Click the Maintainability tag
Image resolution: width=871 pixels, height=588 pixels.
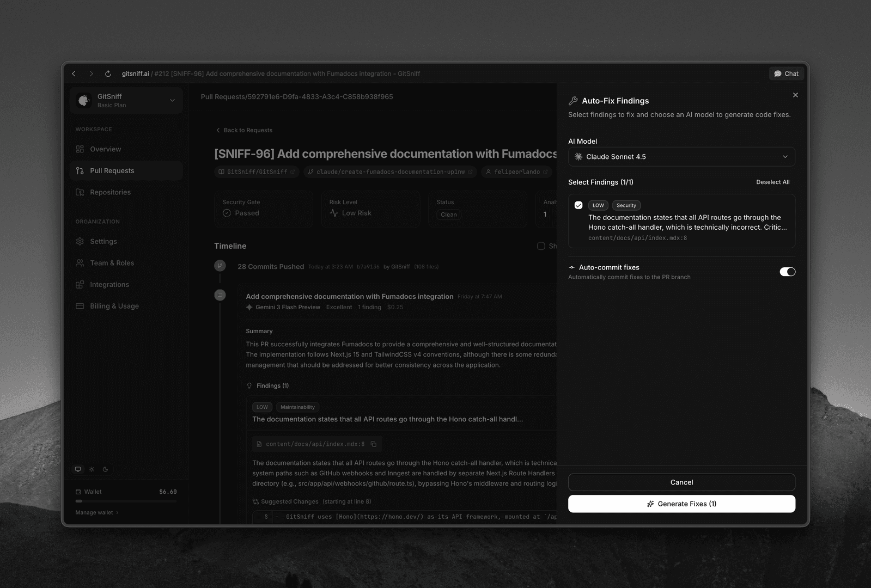(x=297, y=407)
